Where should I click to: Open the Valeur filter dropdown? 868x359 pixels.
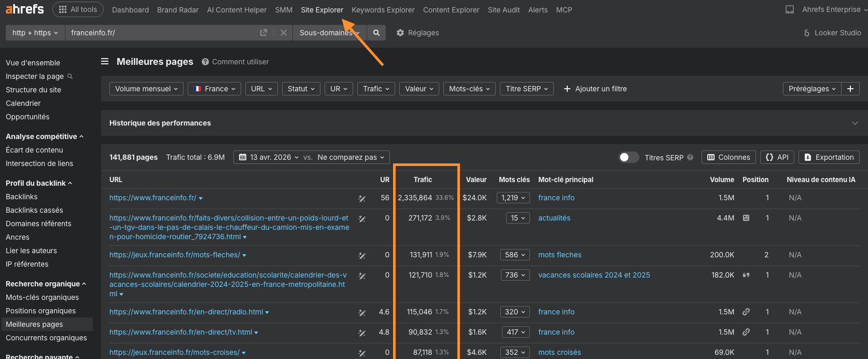419,89
